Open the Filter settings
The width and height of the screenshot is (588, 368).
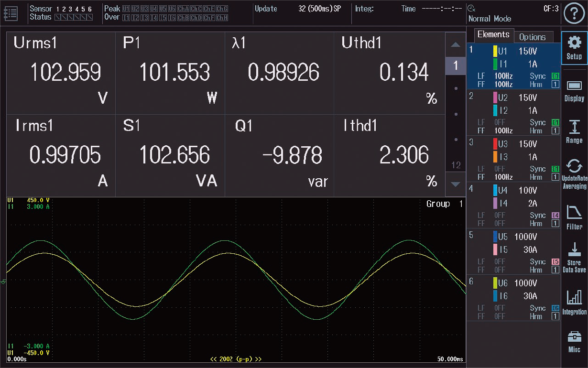click(x=574, y=216)
